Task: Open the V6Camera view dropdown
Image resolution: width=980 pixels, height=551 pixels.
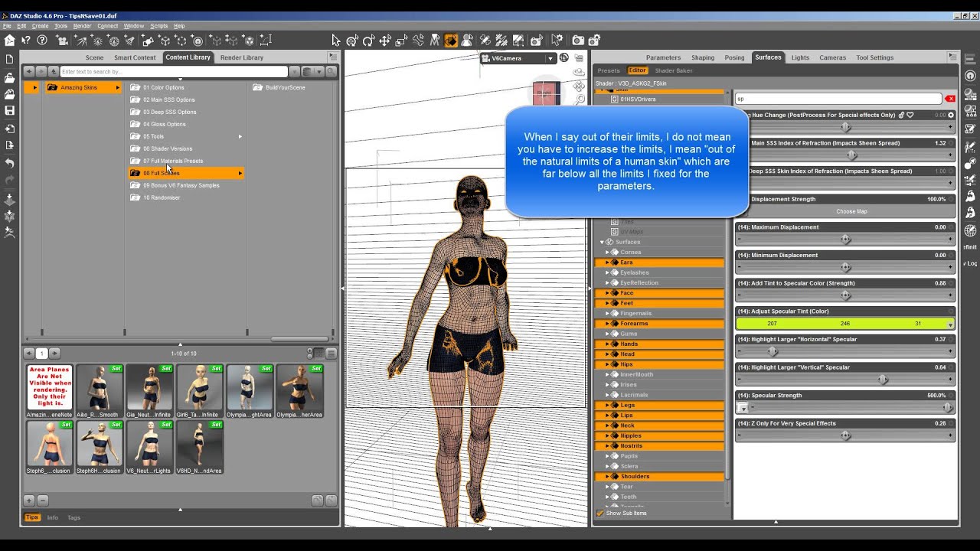Action: 550,58
